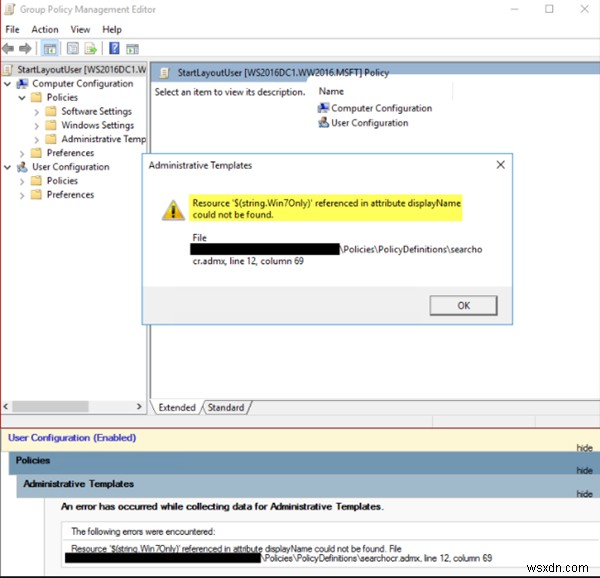Click the warning icon in the dialog
Viewport: 600px width, 578px height.
coord(173,210)
